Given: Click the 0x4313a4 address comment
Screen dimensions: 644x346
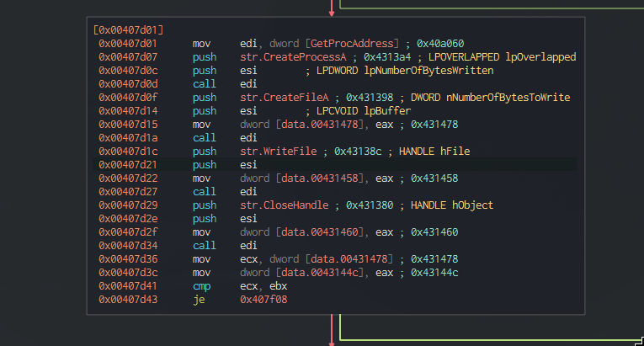Looking at the screenshot, I should (387, 57).
